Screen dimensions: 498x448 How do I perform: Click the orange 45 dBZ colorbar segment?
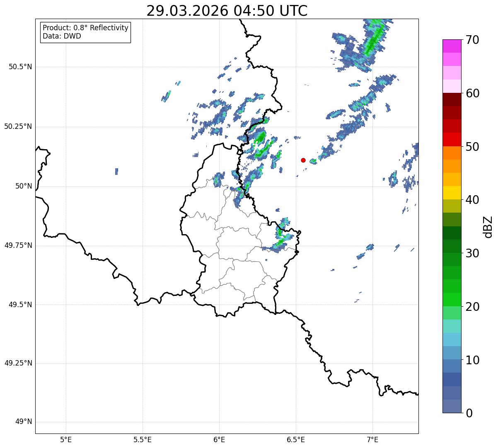452,166
